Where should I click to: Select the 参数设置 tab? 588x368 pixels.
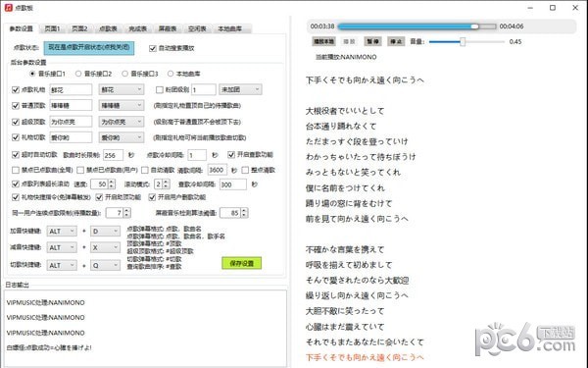21,28
